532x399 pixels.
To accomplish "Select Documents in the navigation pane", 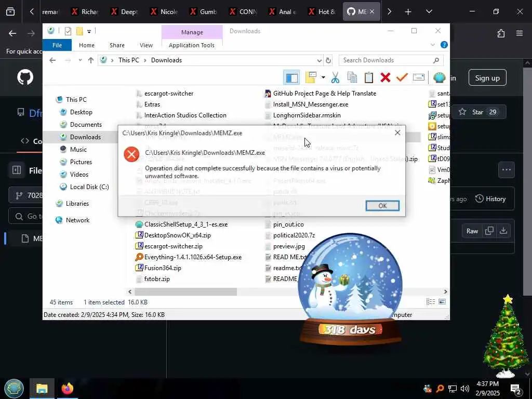I will (x=86, y=125).
